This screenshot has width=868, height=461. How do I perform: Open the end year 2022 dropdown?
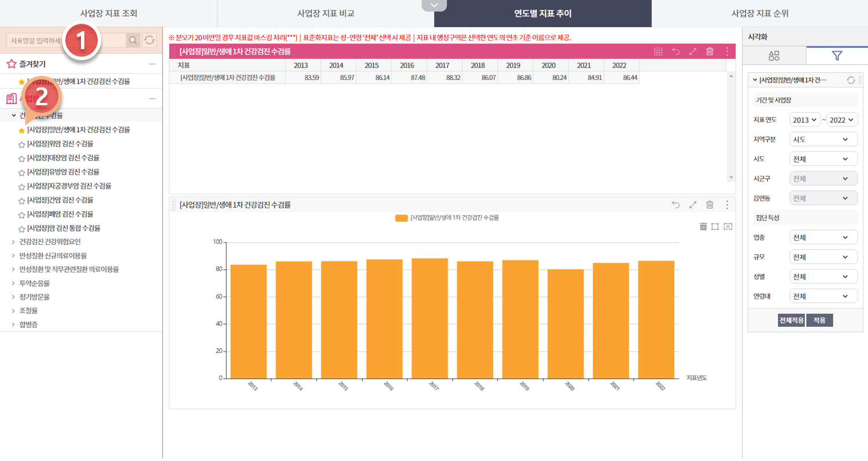pos(842,120)
